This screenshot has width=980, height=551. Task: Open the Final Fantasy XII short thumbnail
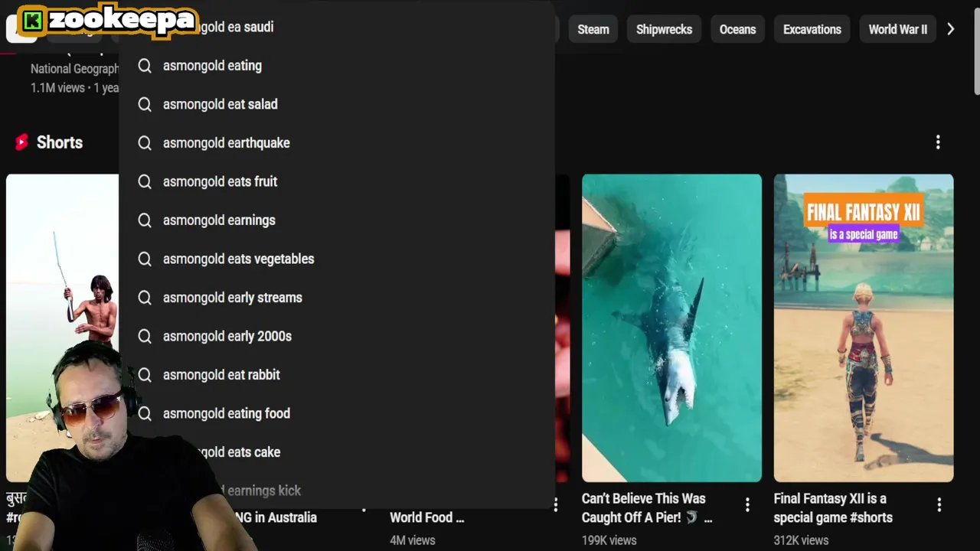coord(863,328)
